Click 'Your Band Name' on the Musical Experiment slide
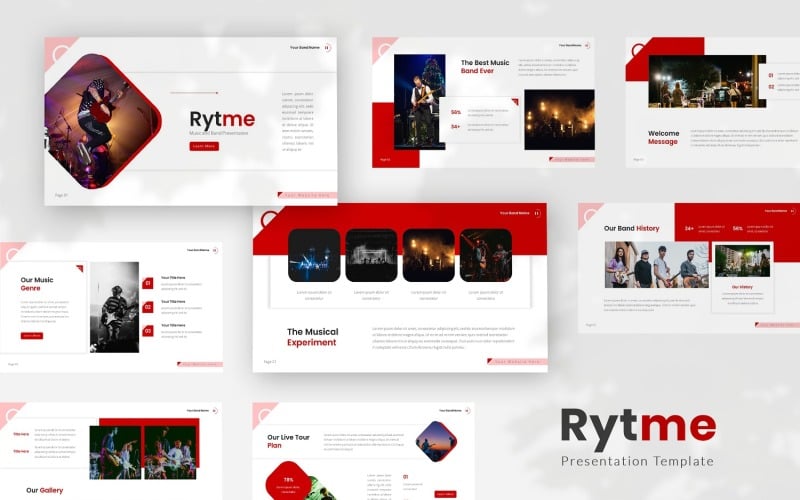The height and width of the screenshot is (500, 800). 514,213
